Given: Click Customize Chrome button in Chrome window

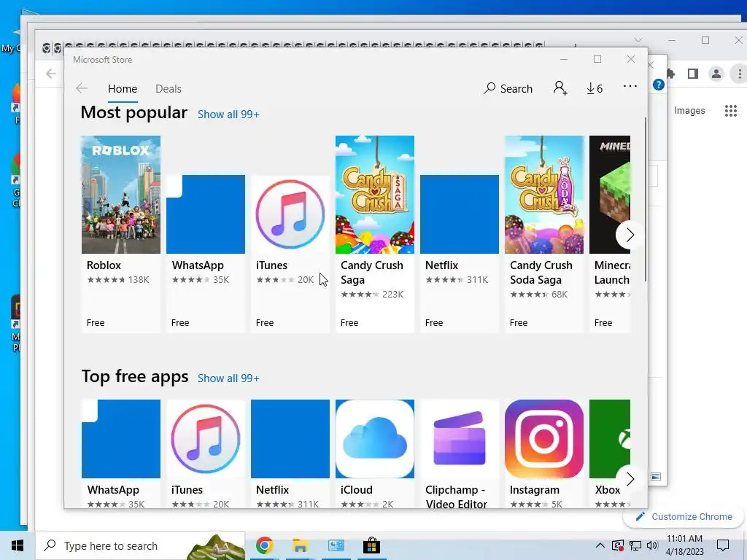Looking at the screenshot, I should tap(684, 517).
